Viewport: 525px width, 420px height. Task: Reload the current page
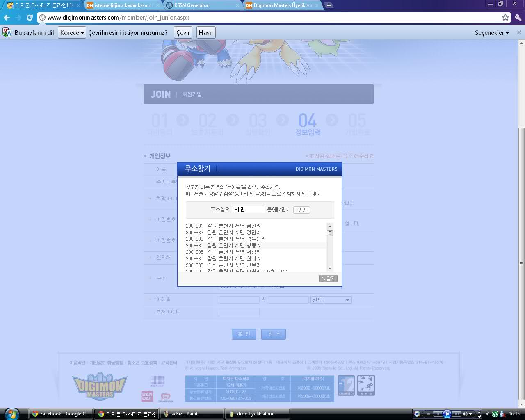tap(30, 18)
